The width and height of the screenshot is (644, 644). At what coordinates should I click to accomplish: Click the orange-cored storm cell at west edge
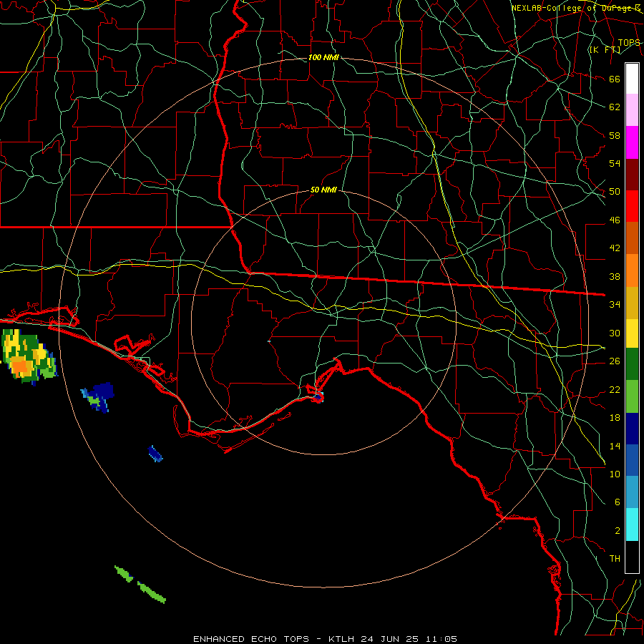pos(28,356)
